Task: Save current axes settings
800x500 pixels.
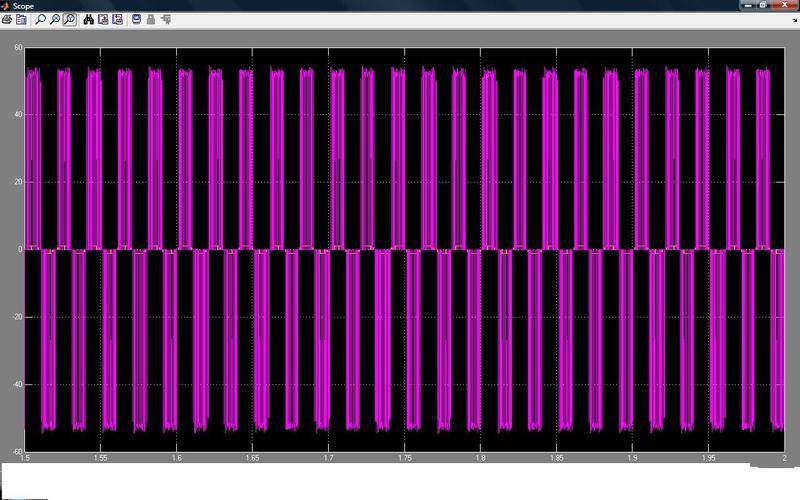Action: click(103, 19)
